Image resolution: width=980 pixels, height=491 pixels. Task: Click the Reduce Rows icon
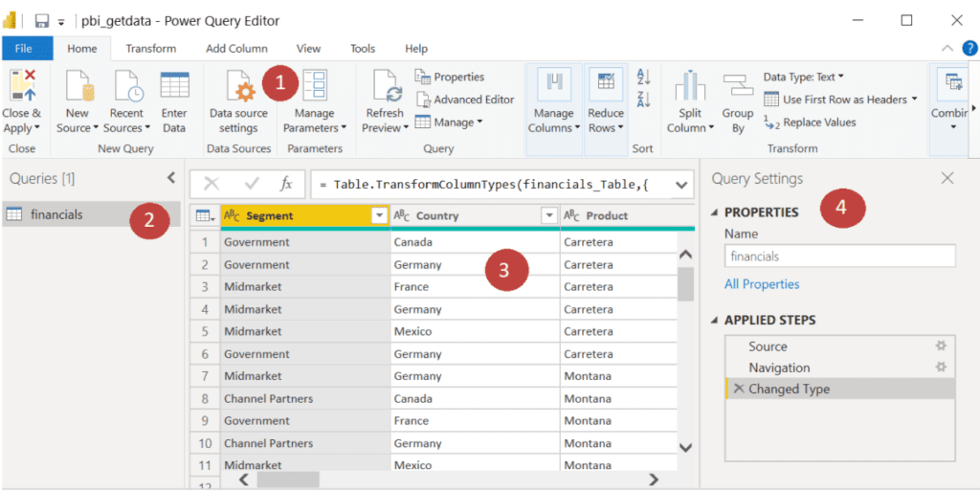[606, 82]
